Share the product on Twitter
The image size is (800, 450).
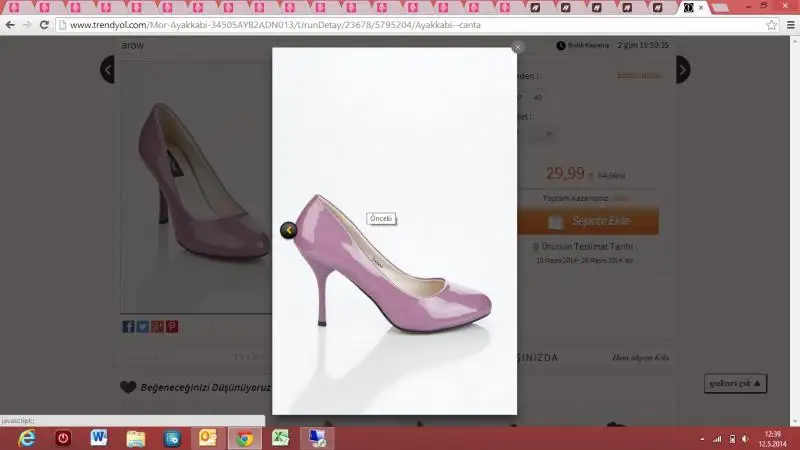pos(142,326)
